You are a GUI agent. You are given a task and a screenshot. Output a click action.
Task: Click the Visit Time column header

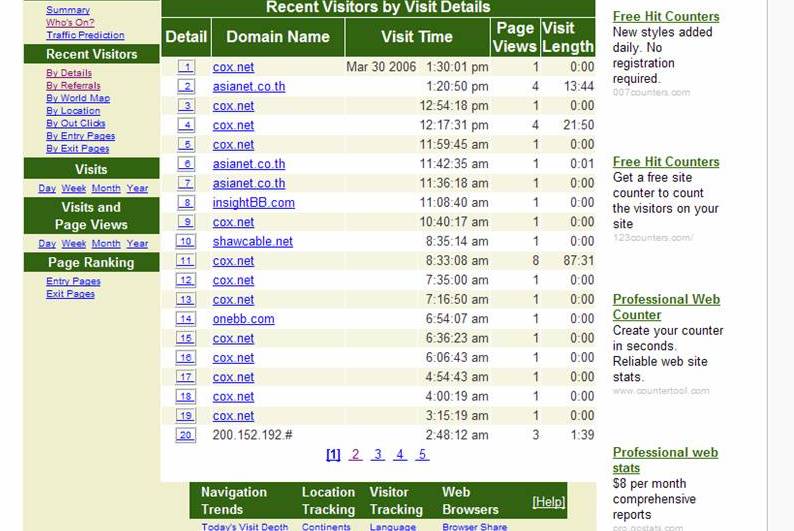tap(417, 37)
